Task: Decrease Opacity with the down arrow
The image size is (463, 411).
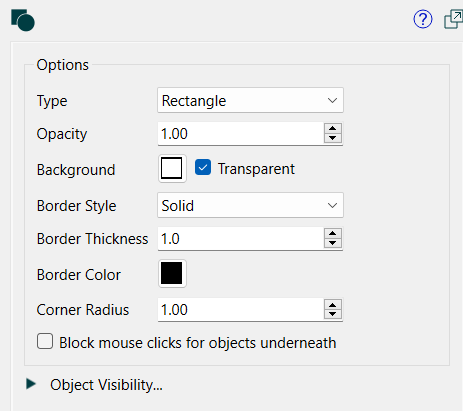Action: pos(333,138)
